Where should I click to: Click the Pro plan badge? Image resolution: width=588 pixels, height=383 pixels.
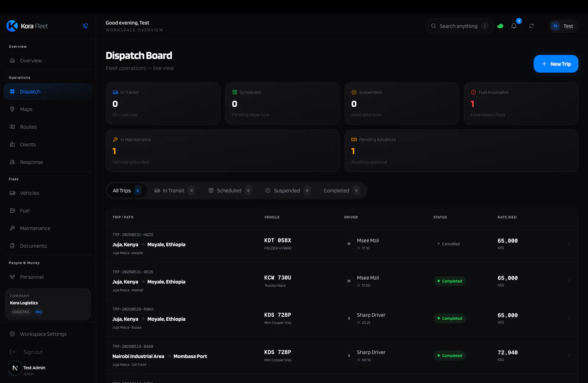tap(39, 312)
